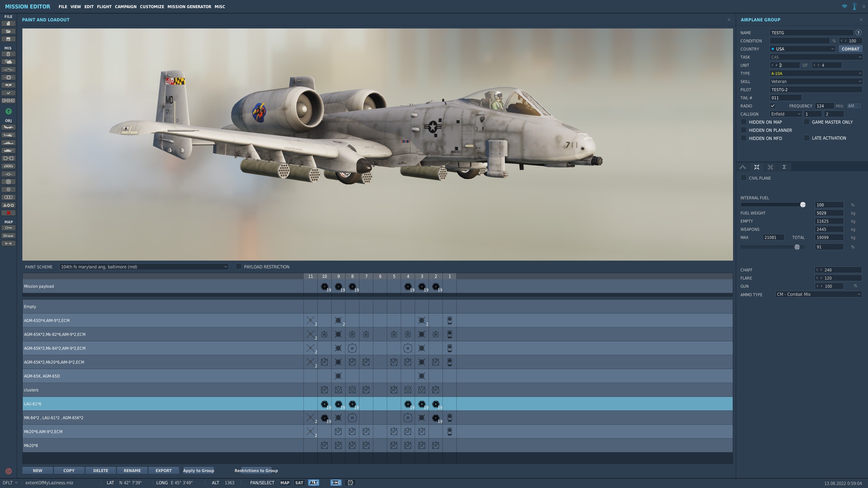
Task: Click the multiplayer antenna status icon
Action: coord(854,6)
